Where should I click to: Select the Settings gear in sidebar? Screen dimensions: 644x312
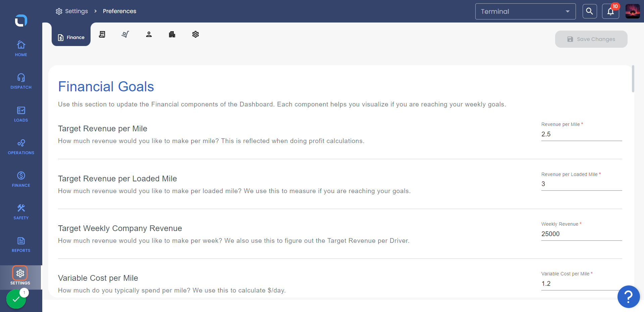pos(20,273)
